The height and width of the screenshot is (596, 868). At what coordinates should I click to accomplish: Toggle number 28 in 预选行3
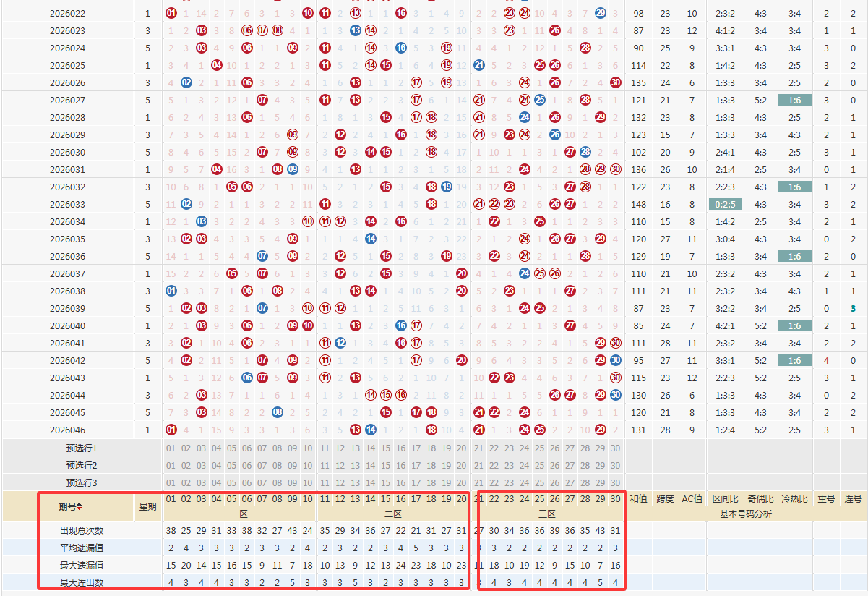pyautogui.click(x=585, y=482)
